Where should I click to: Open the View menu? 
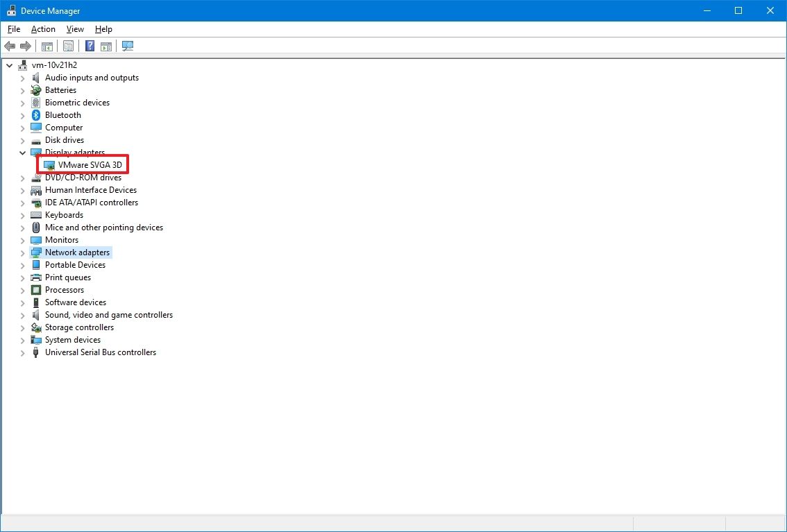74,29
